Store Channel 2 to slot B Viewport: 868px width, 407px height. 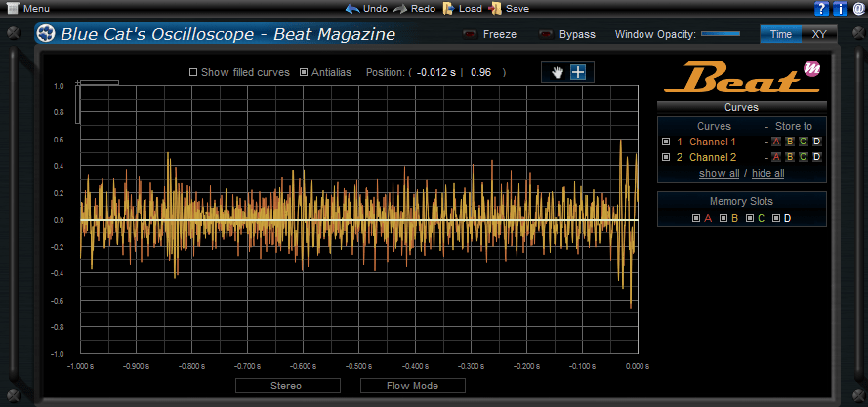(790, 157)
